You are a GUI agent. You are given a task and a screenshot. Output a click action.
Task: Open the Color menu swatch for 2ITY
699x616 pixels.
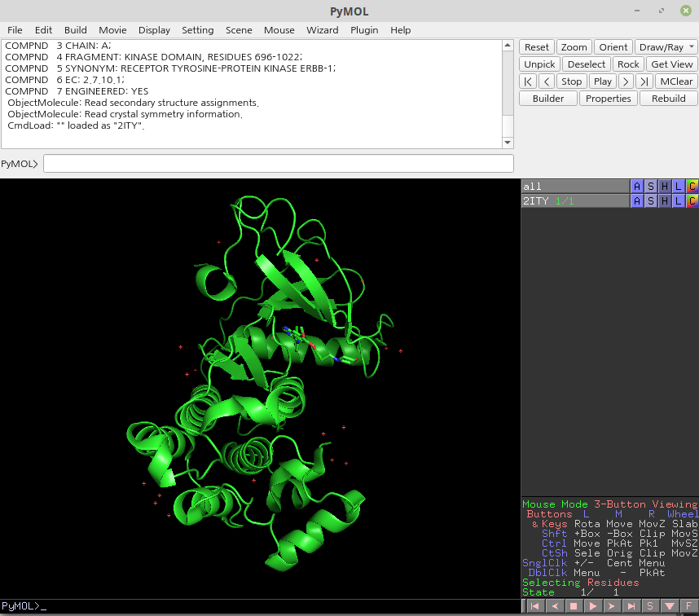692,200
